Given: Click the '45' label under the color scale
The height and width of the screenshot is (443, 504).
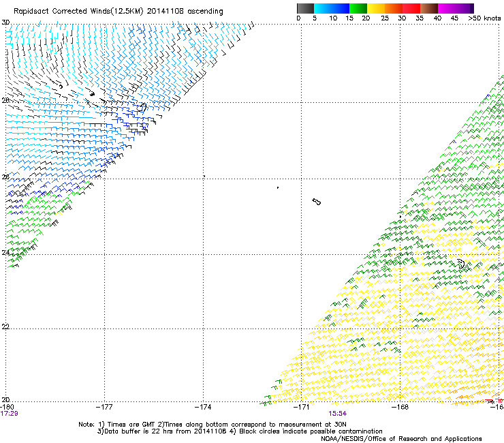Looking at the screenshot, I should (454, 18).
